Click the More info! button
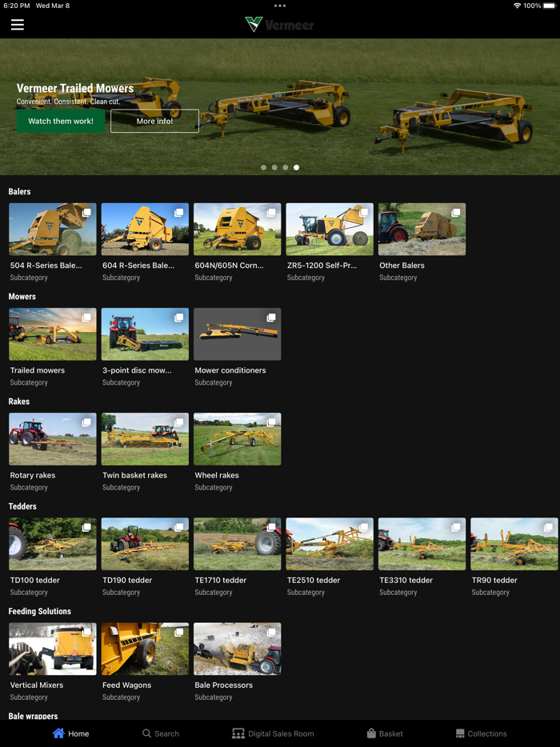 (x=155, y=121)
